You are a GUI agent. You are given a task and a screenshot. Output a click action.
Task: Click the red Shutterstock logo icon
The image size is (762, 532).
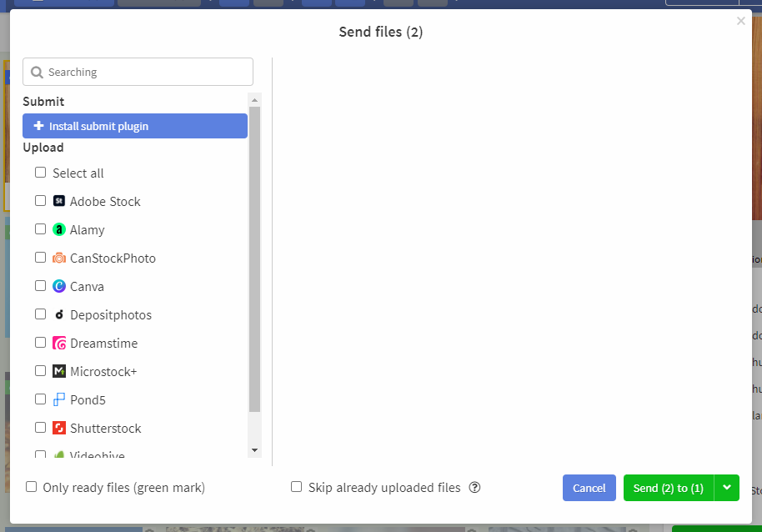(x=59, y=428)
